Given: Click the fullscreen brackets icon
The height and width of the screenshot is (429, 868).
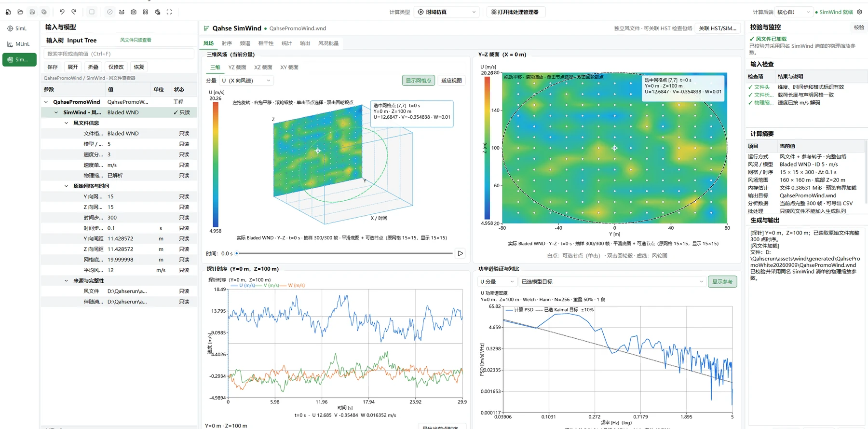Looking at the screenshot, I should coord(169,12).
